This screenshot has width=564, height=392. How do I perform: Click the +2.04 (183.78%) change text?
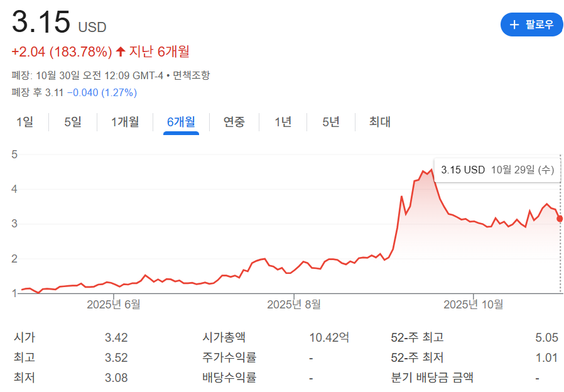coord(62,52)
